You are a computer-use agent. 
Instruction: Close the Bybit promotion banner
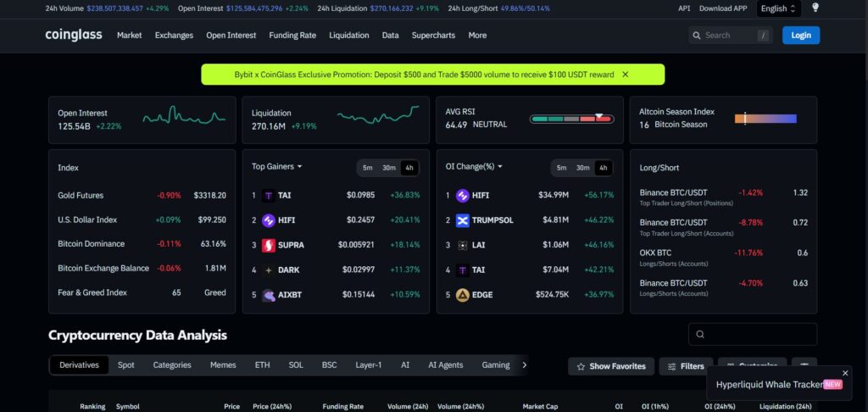pos(625,75)
